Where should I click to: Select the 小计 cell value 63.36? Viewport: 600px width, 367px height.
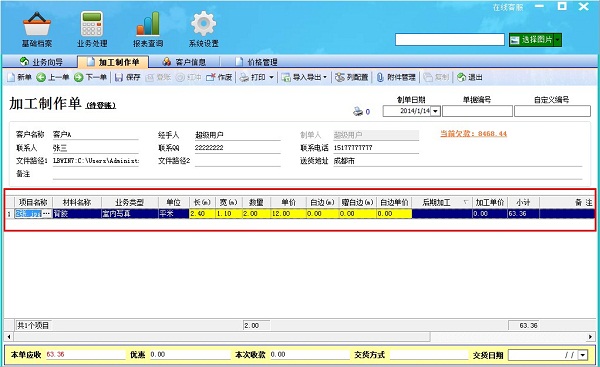tap(523, 214)
